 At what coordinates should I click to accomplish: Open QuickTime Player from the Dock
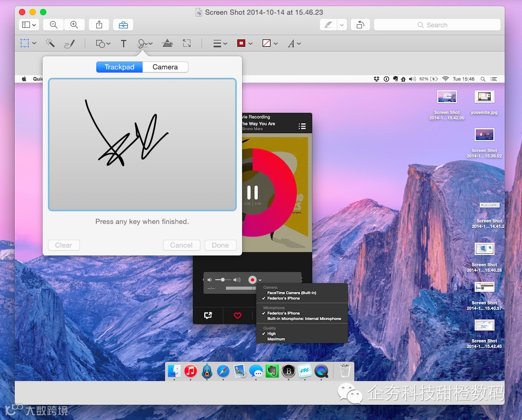(322, 371)
